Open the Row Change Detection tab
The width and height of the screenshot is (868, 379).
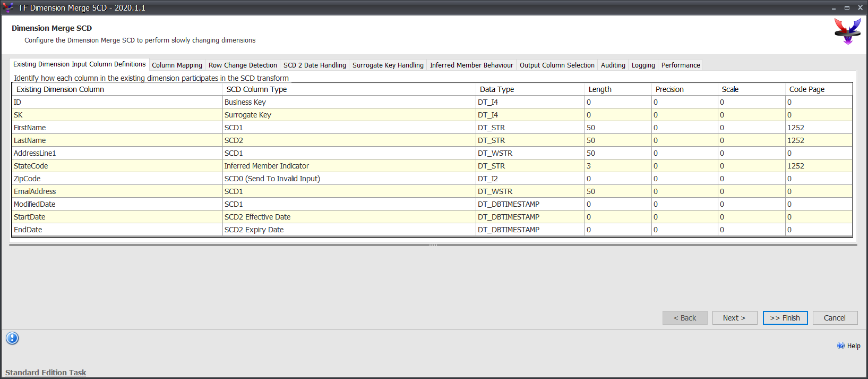[243, 65]
